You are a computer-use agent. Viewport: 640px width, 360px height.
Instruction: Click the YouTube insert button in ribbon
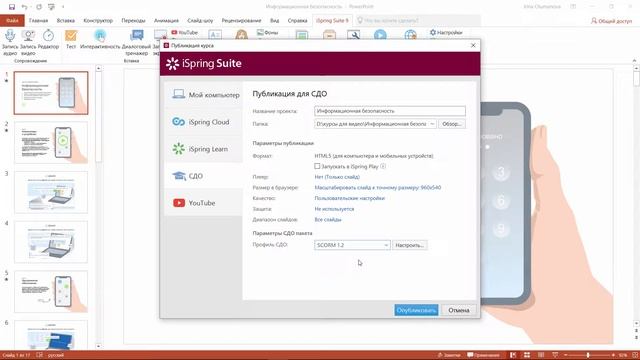[184, 32]
